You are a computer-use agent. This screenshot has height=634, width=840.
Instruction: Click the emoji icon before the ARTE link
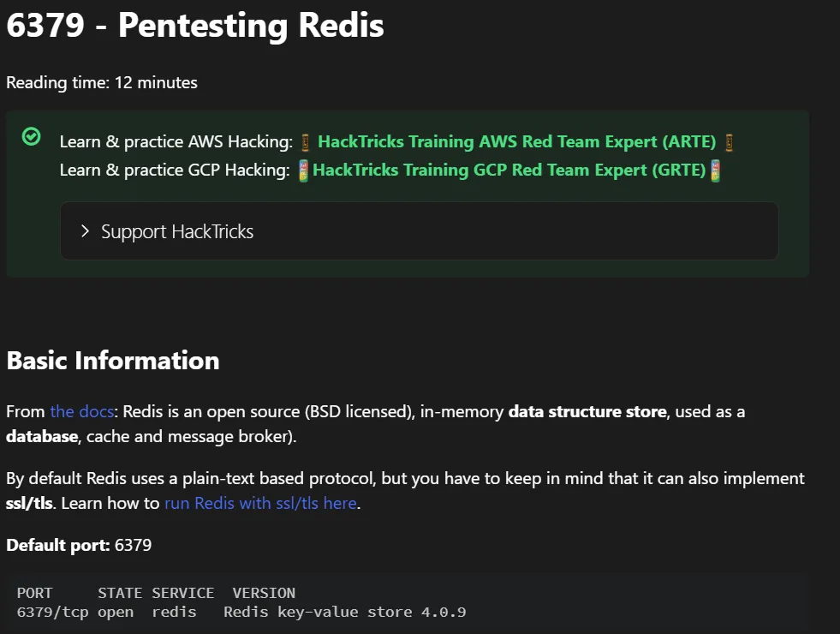click(306, 142)
